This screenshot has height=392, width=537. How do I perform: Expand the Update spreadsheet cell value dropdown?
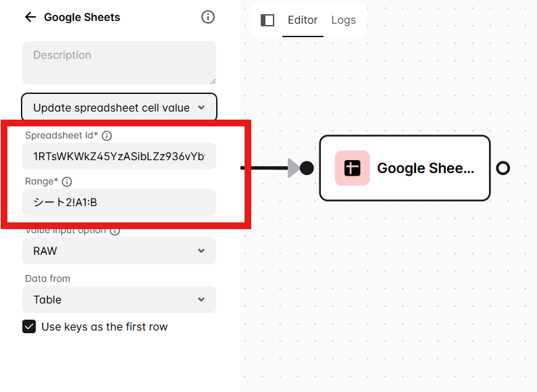tap(119, 107)
